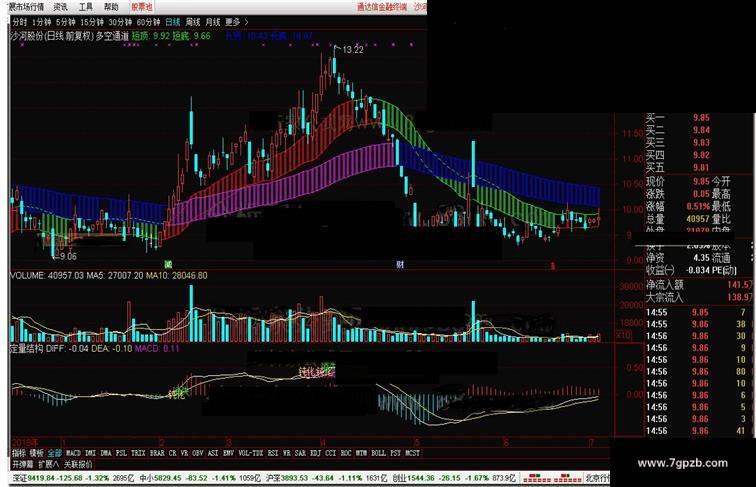Select the CR indicator
756x487 pixels.
(173, 453)
